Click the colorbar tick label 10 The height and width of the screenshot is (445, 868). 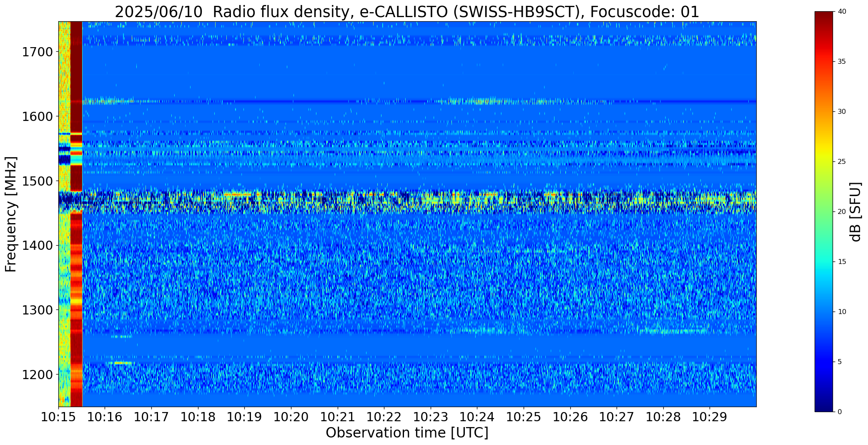point(842,312)
